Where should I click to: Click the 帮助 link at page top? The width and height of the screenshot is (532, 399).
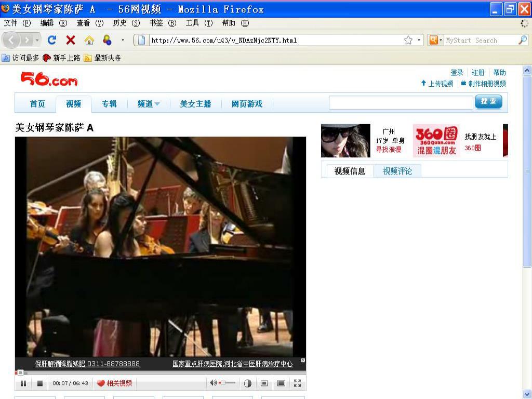499,73
